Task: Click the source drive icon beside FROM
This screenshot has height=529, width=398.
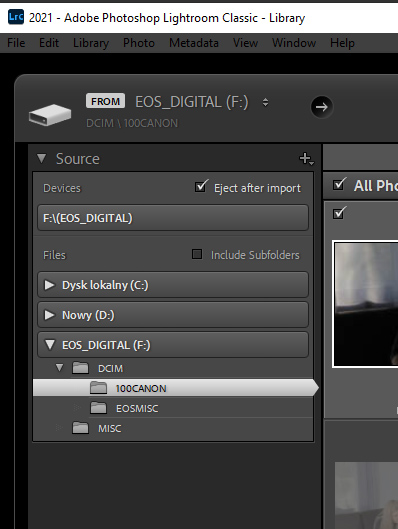Action: 50,115
